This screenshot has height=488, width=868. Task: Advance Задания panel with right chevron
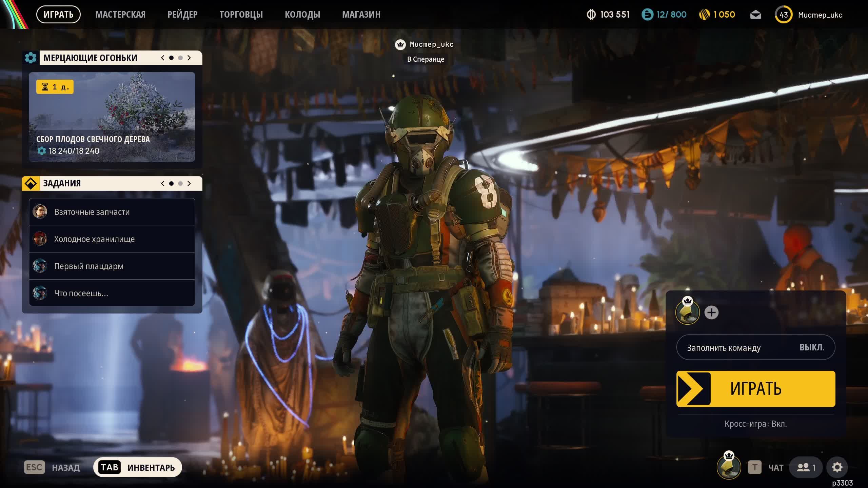tap(189, 183)
